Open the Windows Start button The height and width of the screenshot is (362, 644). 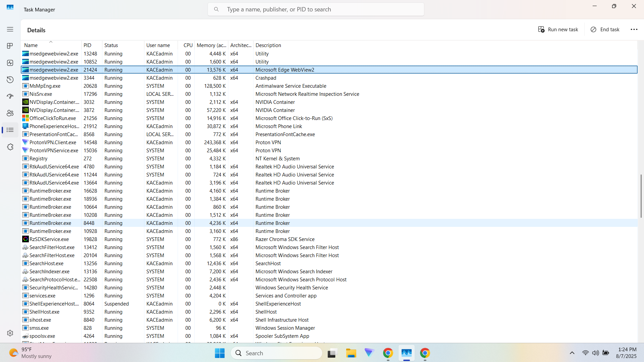[x=220, y=353]
